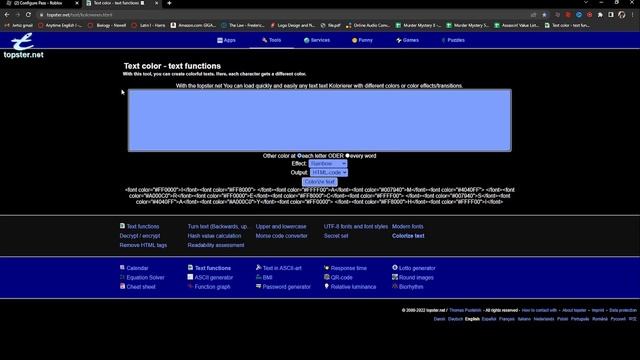Switch language to Español
The height and width of the screenshot is (360, 640).
click(x=489, y=319)
